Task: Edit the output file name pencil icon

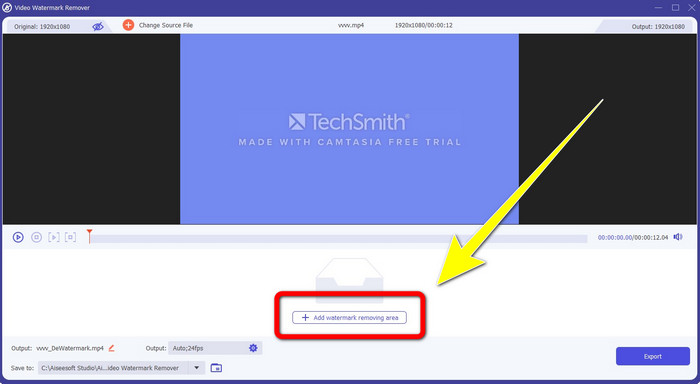Action: (112, 348)
